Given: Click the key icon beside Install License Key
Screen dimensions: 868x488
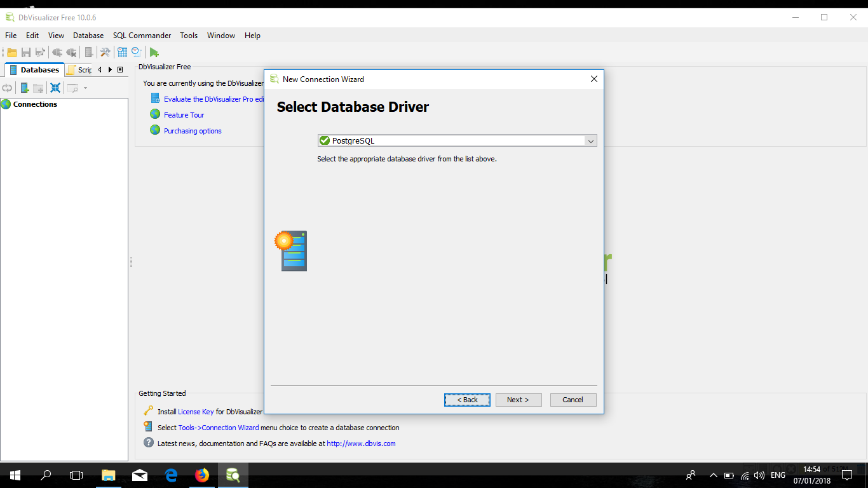Looking at the screenshot, I should (148, 410).
